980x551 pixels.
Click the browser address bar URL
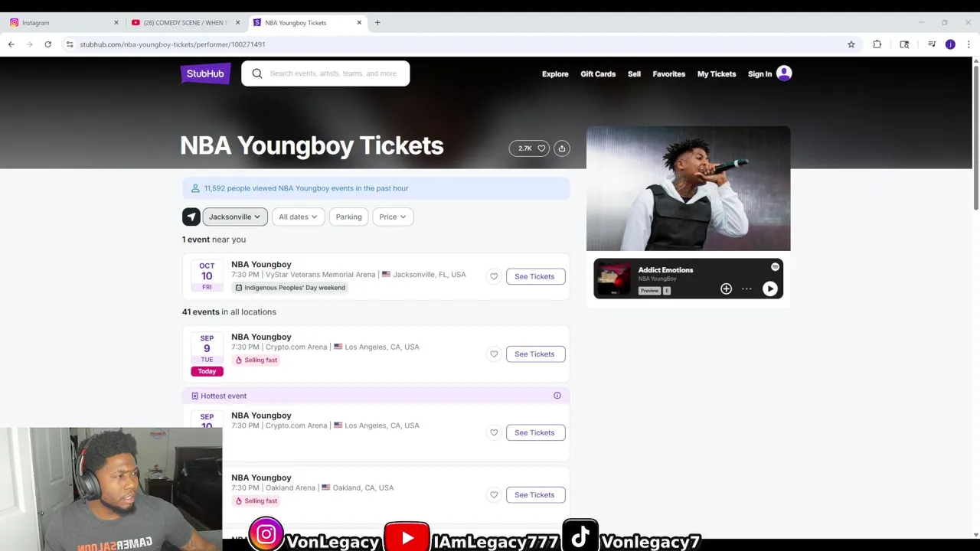tap(172, 44)
